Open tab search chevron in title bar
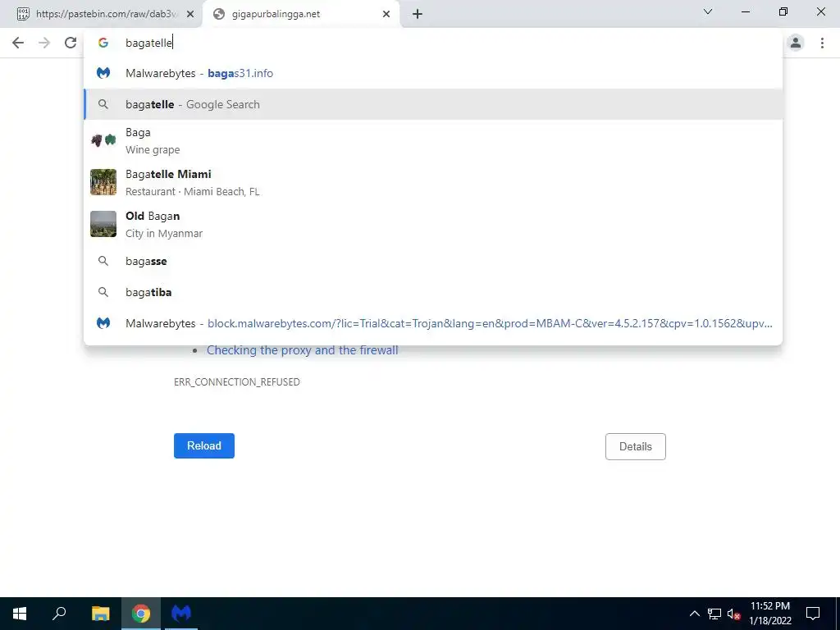Viewport: 840px width, 630px height. coord(708,11)
